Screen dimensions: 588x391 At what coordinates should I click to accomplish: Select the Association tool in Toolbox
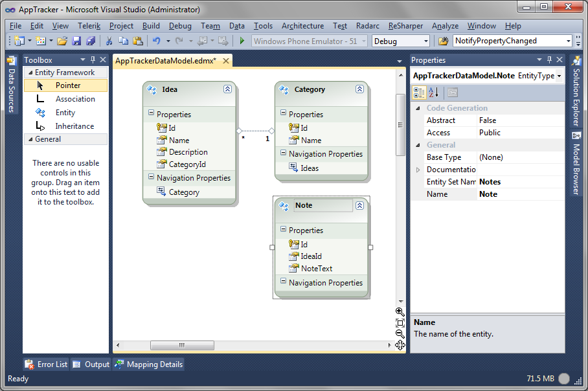click(65, 99)
